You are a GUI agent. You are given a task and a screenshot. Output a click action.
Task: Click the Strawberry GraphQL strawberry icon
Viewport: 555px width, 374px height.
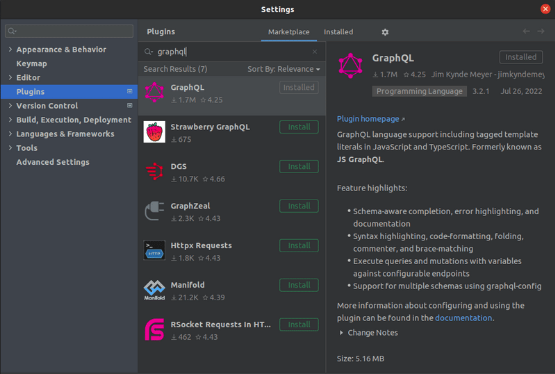[154, 132]
